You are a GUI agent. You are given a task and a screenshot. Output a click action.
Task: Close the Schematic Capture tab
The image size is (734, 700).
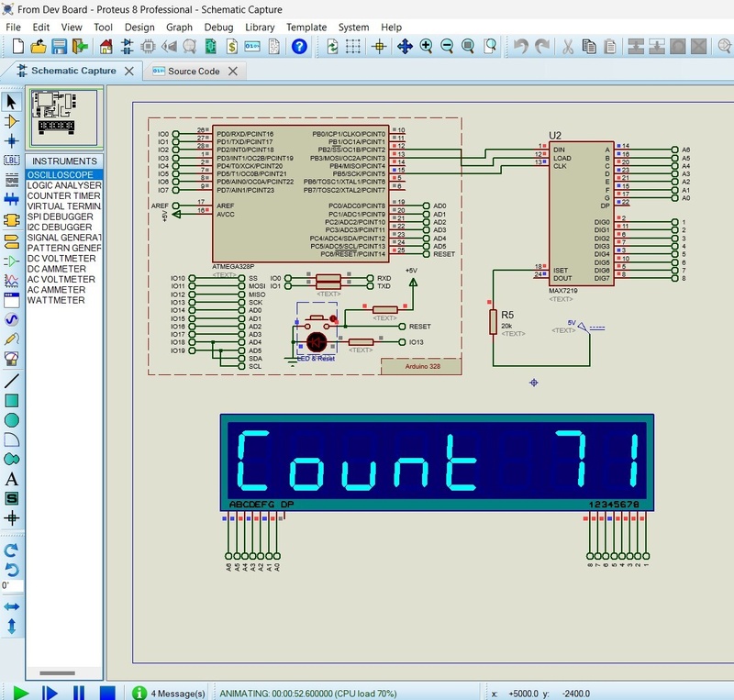click(x=129, y=72)
